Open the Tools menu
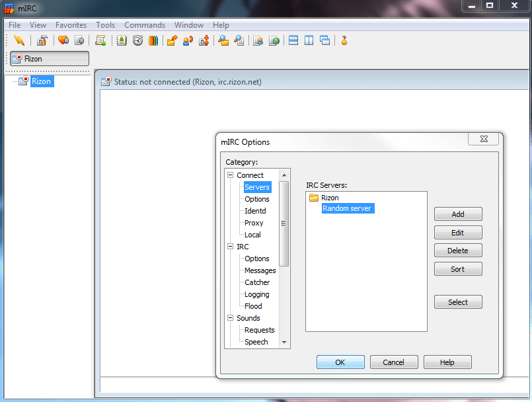The width and height of the screenshot is (532, 402). point(105,25)
